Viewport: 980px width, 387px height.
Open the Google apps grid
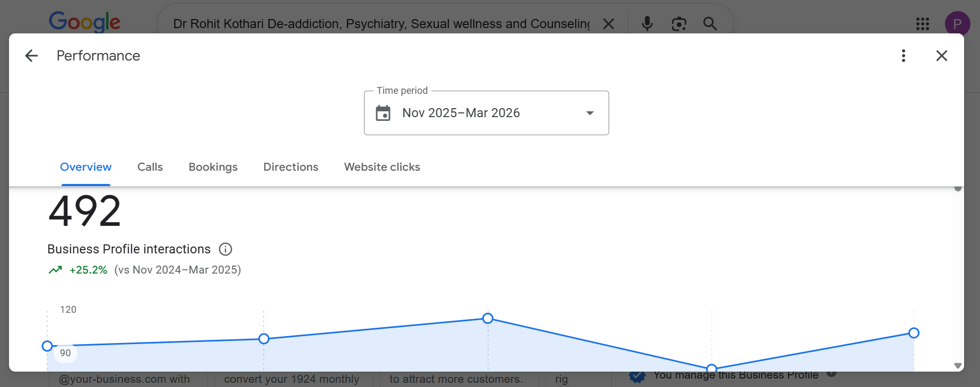(923, 24)
